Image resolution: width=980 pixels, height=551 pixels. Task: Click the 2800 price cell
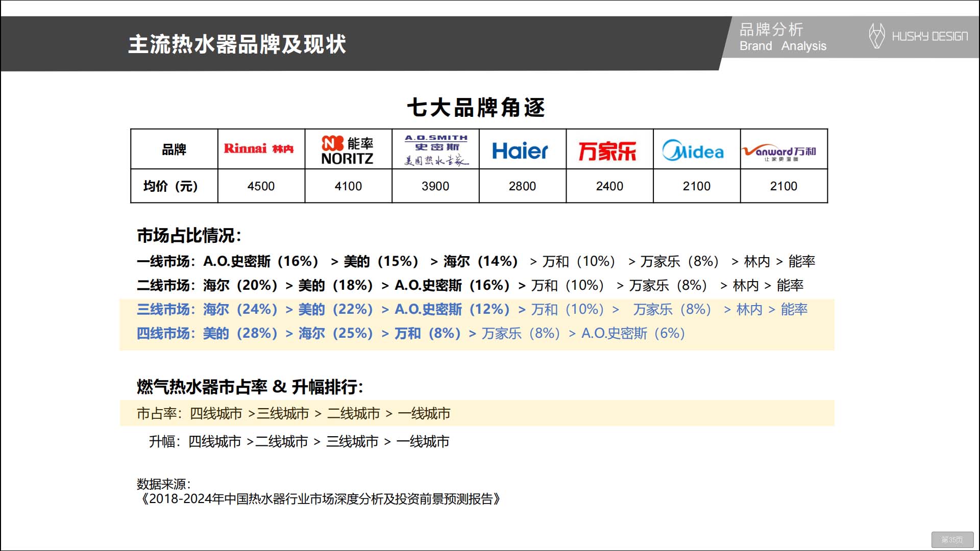pos(522,186)
